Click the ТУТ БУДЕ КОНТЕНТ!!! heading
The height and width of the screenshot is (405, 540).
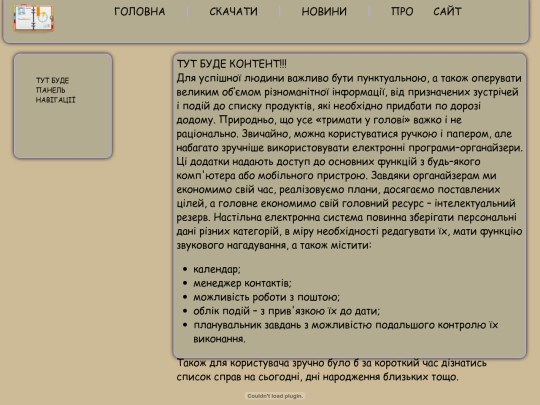coord(231,64)
